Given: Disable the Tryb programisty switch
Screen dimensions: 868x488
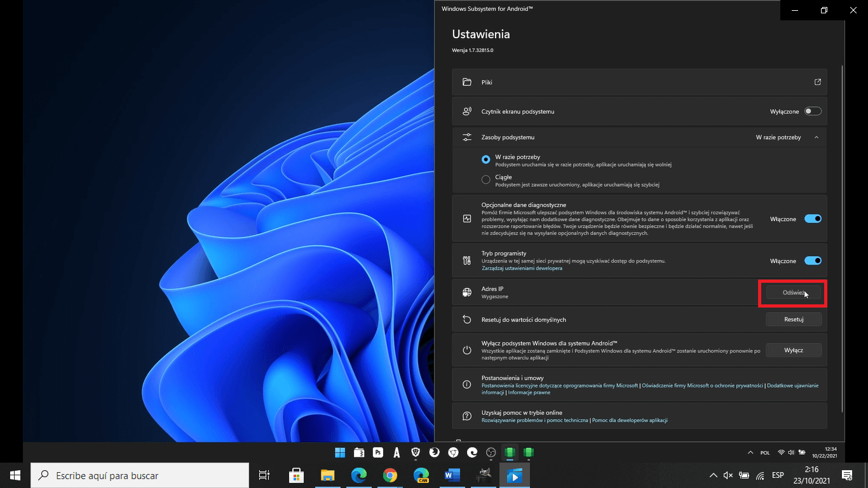Looking at the screenshot, I should pyautogui.click(x=813, y=261).
